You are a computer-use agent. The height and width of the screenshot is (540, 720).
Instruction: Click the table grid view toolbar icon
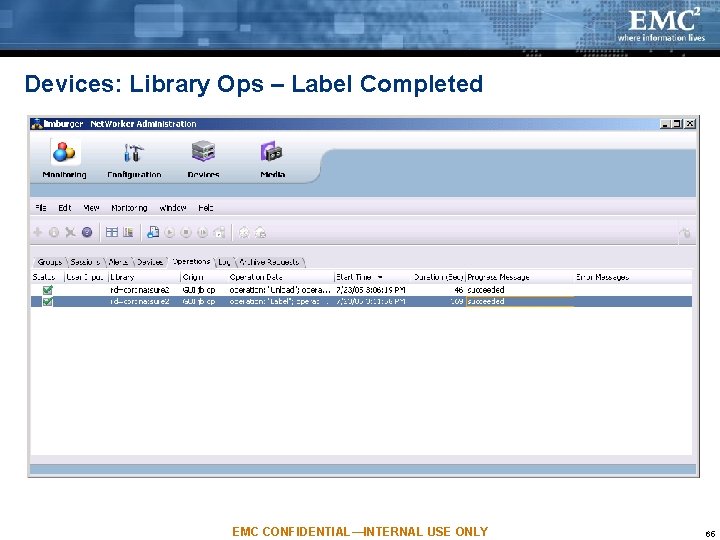112,232
